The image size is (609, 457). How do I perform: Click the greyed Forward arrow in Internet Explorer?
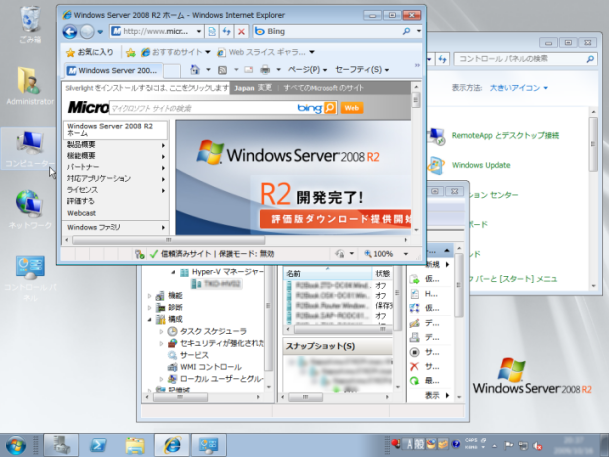coord(87,31)
